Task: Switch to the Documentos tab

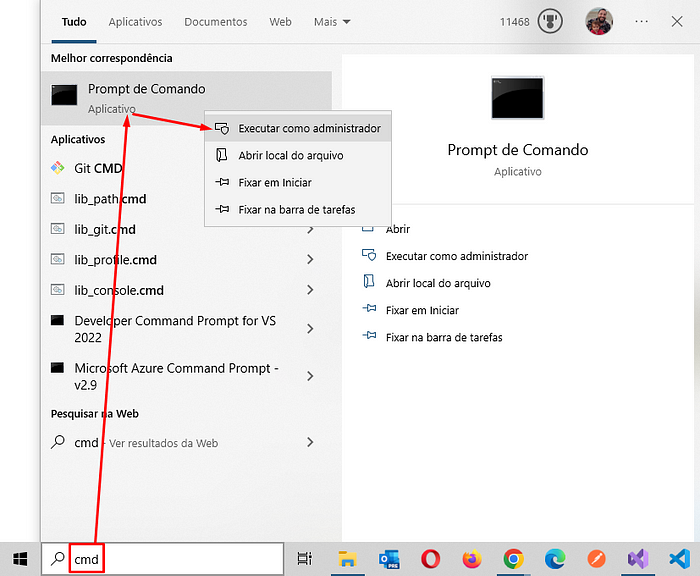Action: [216, 21]
